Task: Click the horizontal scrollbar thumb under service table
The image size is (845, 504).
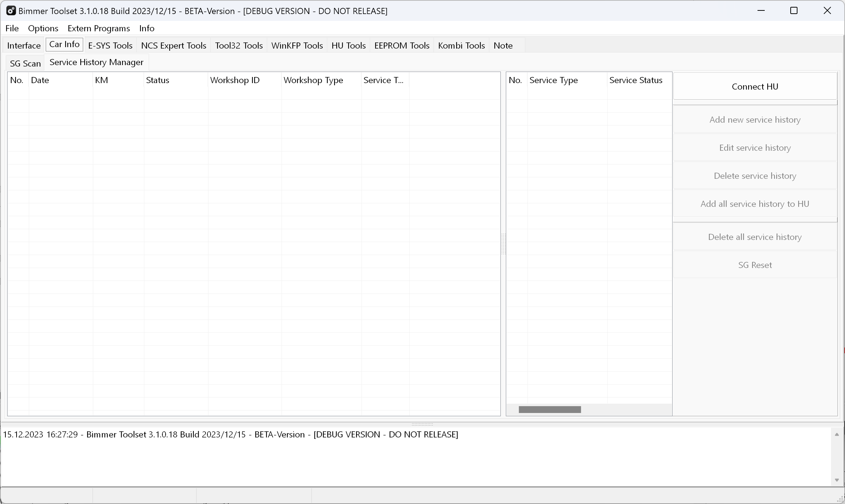Action: (x=550, y=409)
